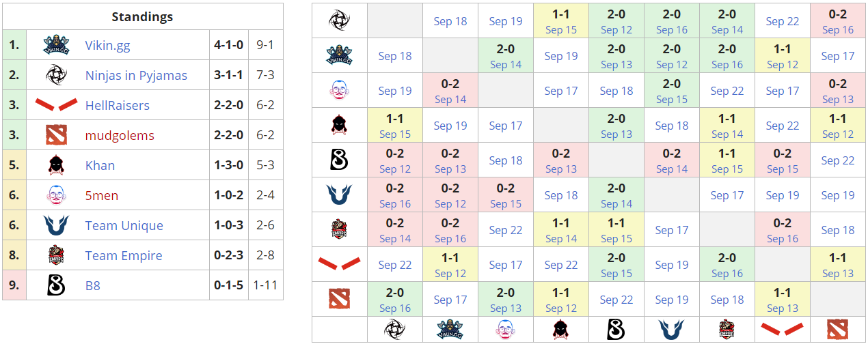Click the Vikin.gg logo in standings
868x344 pixels.
tap(56, 45)
